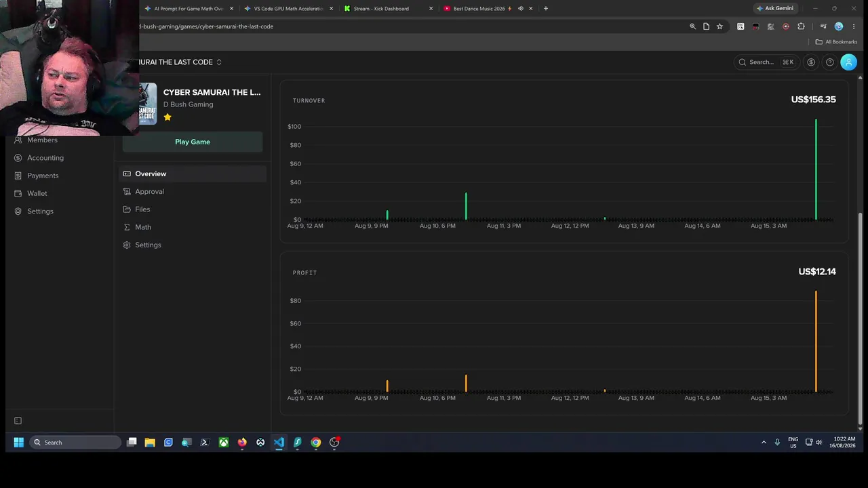Click the US$156.35 turnover total
Viewport: 868px width, 488px height.
click(813, 100)
